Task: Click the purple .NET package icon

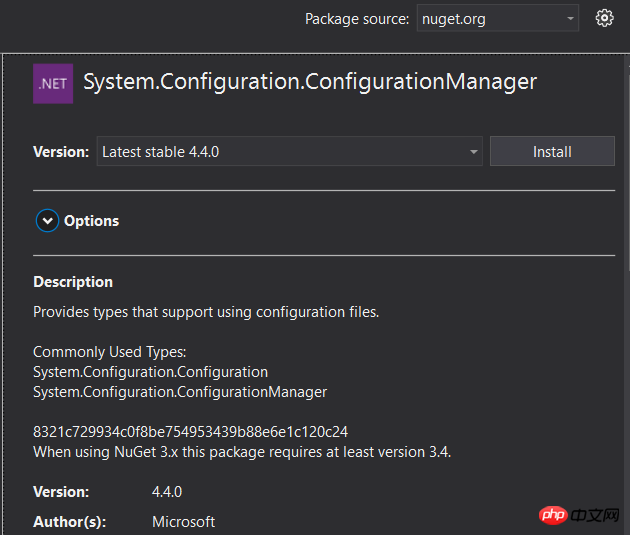Action: (x=53, y=83)
